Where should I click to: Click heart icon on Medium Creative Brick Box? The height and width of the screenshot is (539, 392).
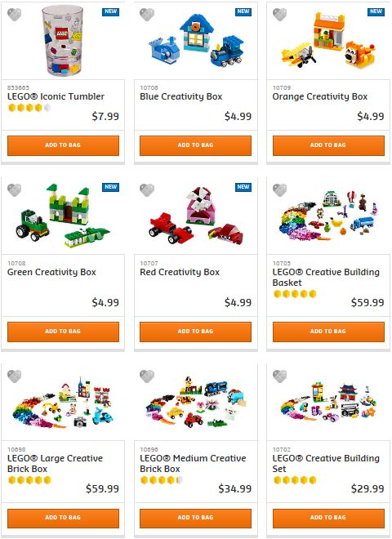tap(147, 376)
